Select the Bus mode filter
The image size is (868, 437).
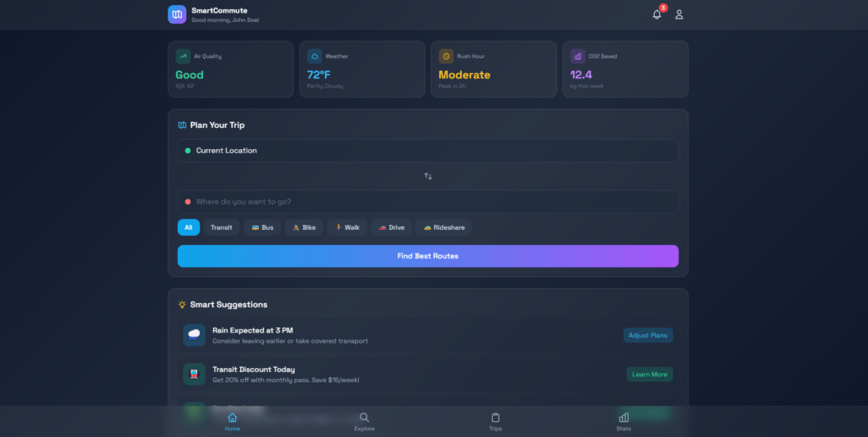point(262,227)
